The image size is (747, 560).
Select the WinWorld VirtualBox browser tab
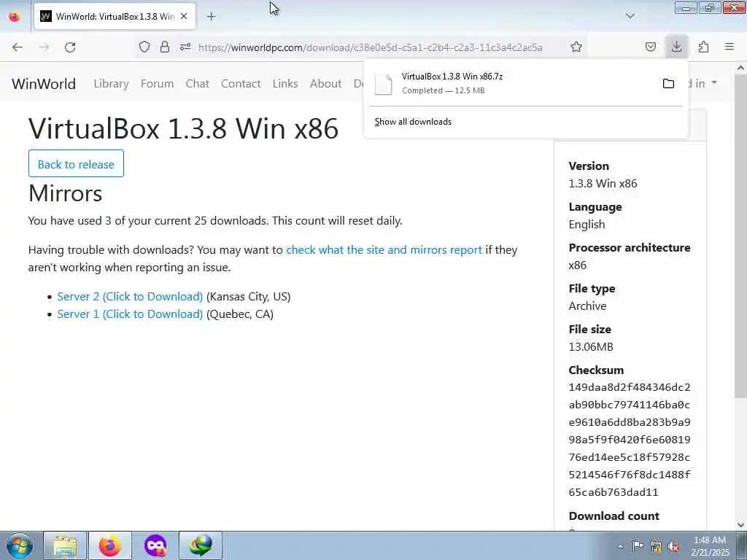click(x=115, y=16)
